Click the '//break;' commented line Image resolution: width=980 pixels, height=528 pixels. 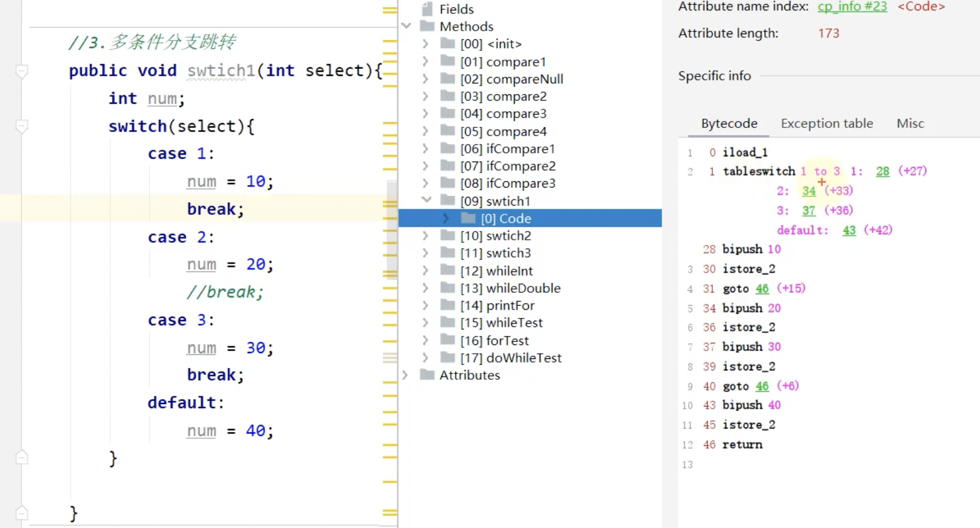(225, 292)
